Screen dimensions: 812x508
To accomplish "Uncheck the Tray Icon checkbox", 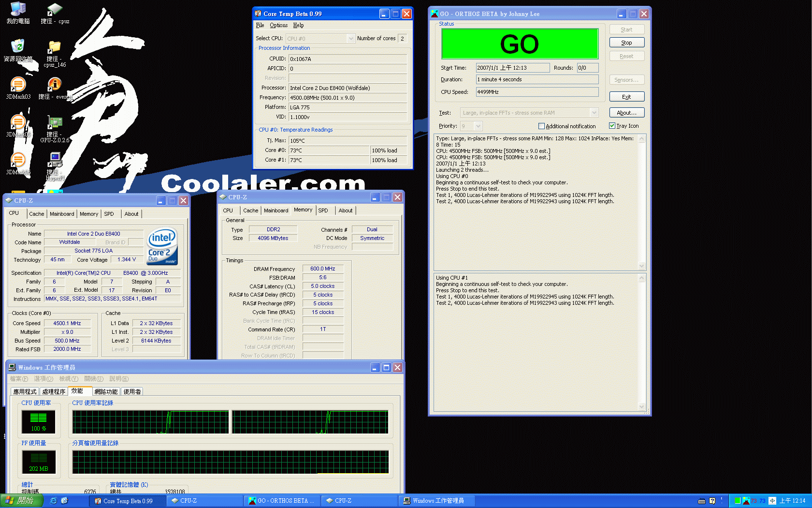I will click(x=612, y=125).
